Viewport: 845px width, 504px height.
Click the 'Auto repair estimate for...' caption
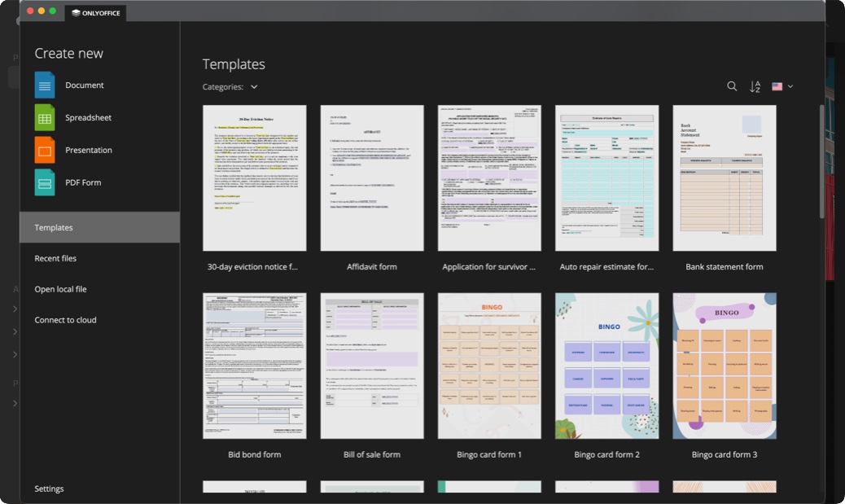pyautogui.click(x=606, y=267)
